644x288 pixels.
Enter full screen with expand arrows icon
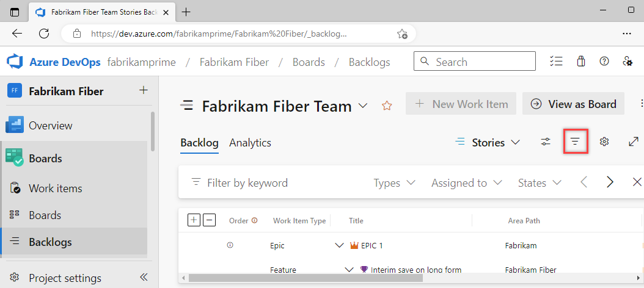(634, 142)
